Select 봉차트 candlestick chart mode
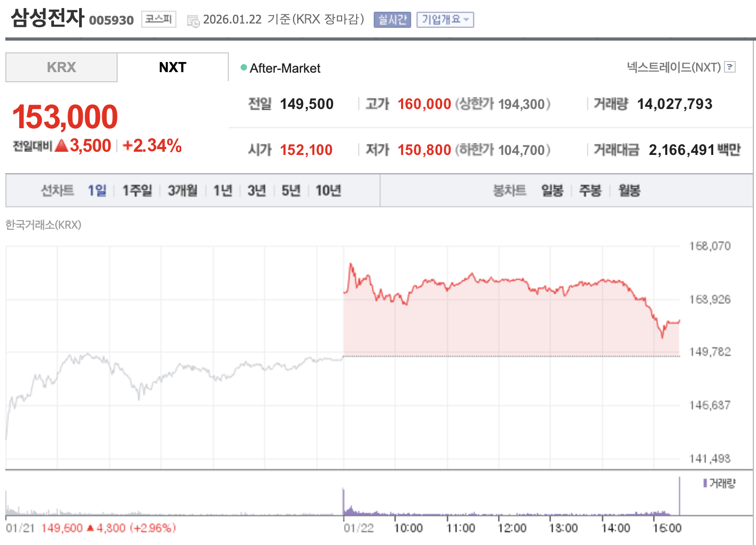756x545 pixels. pyautogui.click(x=510, y=190)
